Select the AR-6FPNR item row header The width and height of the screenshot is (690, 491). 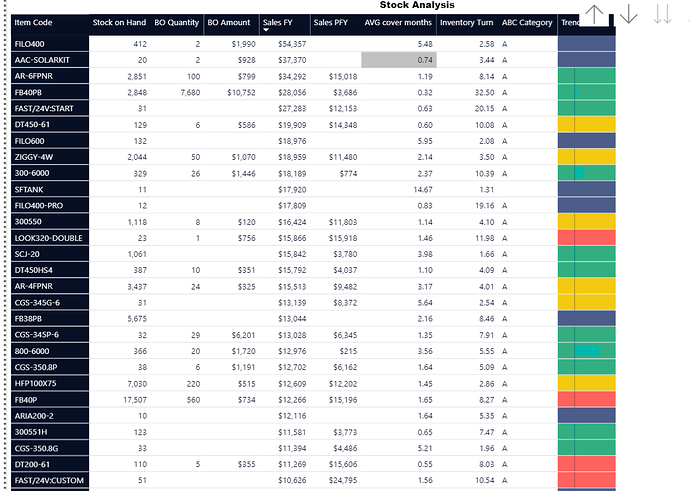pyautogui.click(x=50, y=76)
